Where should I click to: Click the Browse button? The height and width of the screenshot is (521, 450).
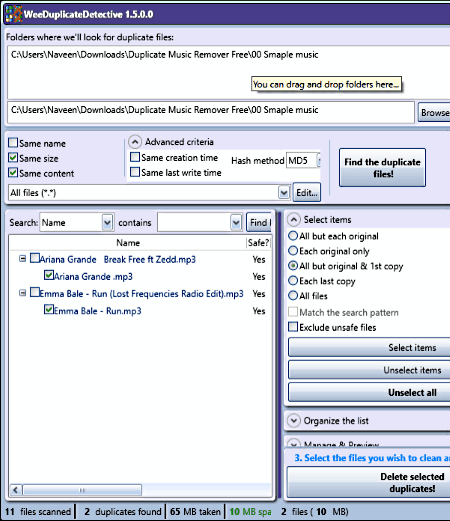(x=434, y=112)
